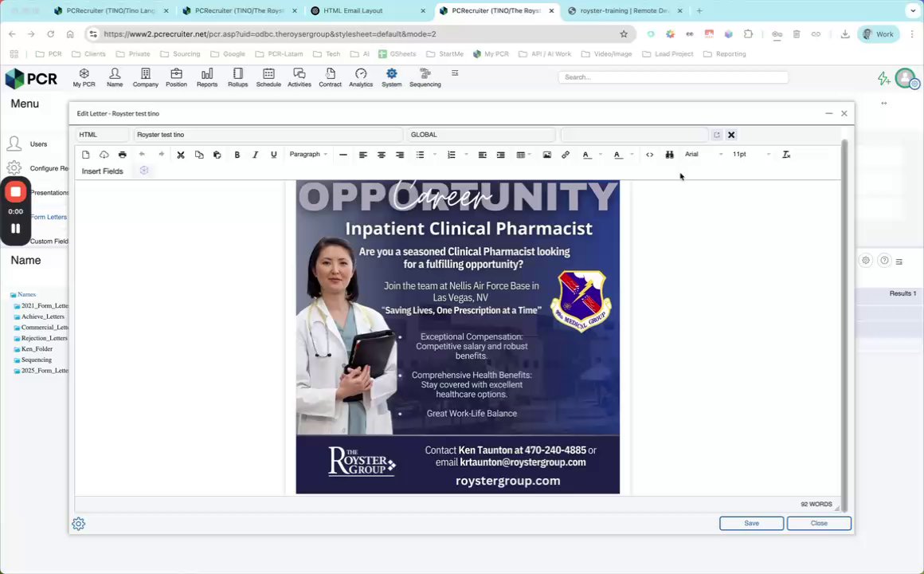Screen dimensions: 924x574
Task: Toggle italic formatting
Action: (255, 155)
